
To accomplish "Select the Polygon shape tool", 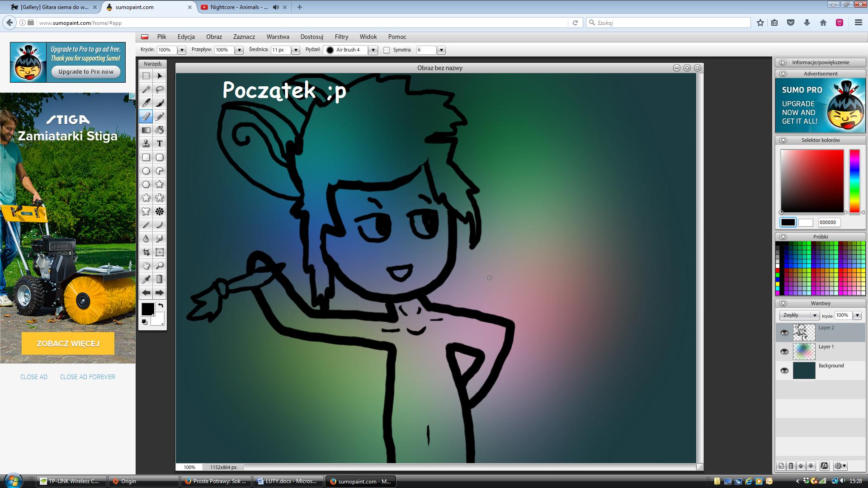I will [x=146, y=184].
